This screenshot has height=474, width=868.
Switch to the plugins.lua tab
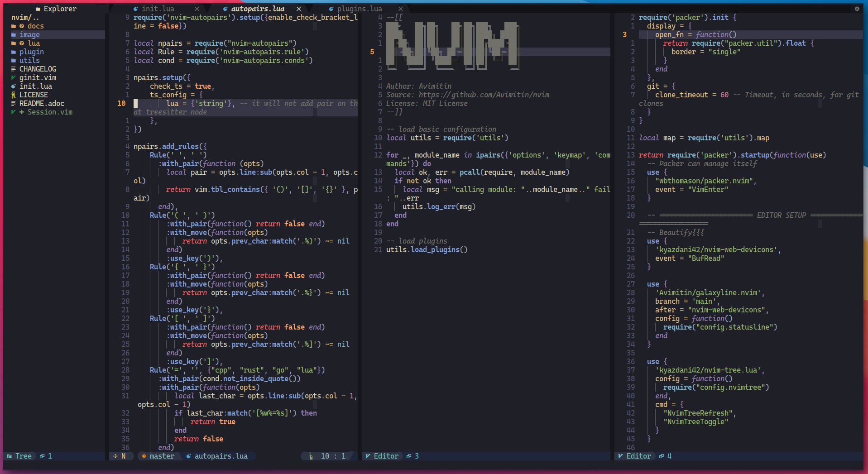[360, 9]
